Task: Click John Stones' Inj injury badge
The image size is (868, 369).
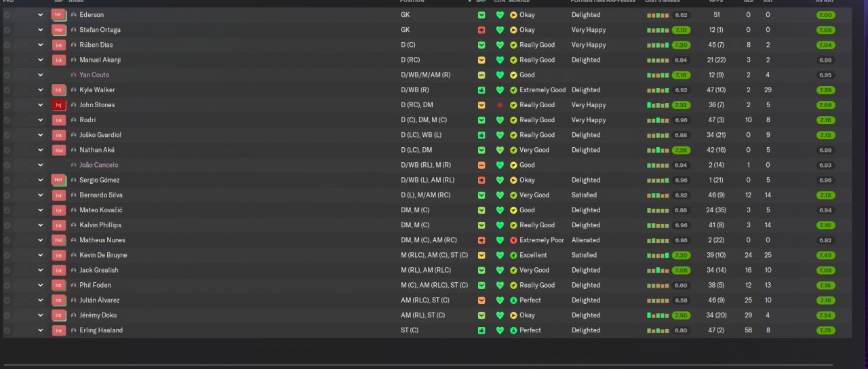Action: coord(58,105)
